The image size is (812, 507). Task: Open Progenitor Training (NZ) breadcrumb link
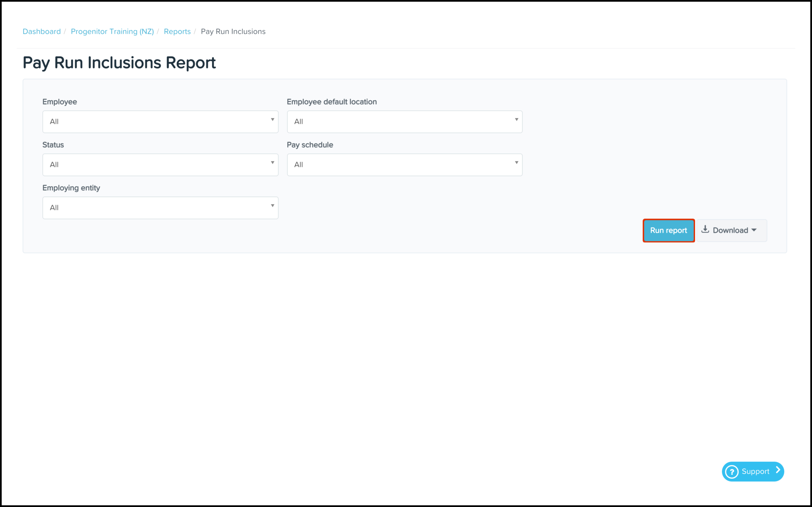(112, 31)
